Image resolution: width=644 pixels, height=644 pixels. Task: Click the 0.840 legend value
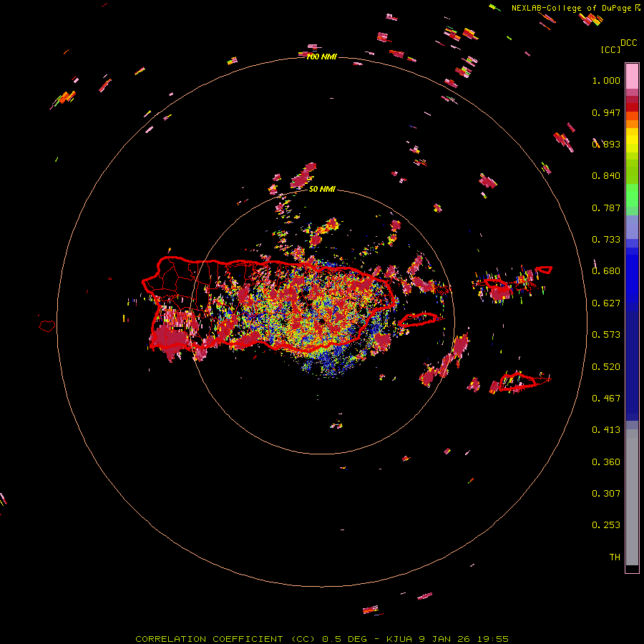(606, 176)
